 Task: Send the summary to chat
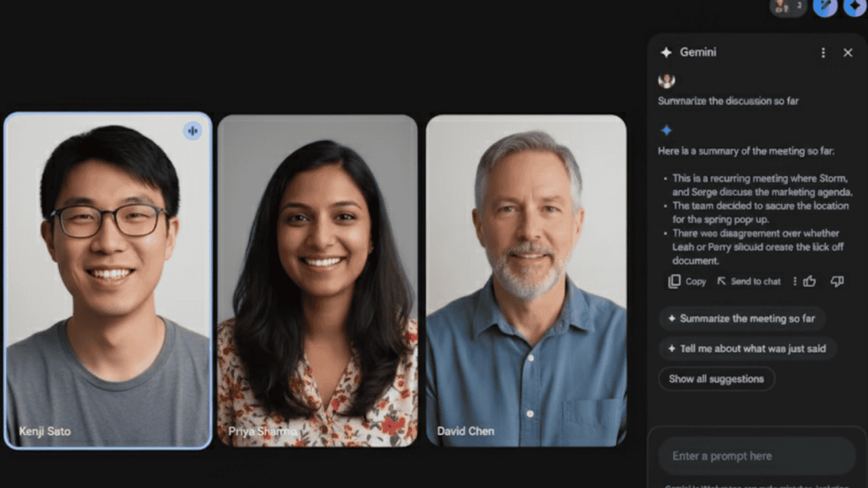[x=749, y=281]
